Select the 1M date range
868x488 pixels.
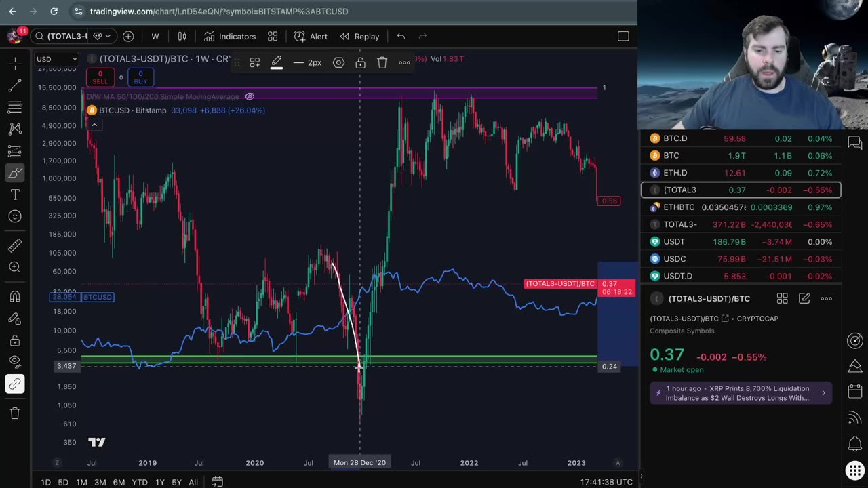click(81, 482)
